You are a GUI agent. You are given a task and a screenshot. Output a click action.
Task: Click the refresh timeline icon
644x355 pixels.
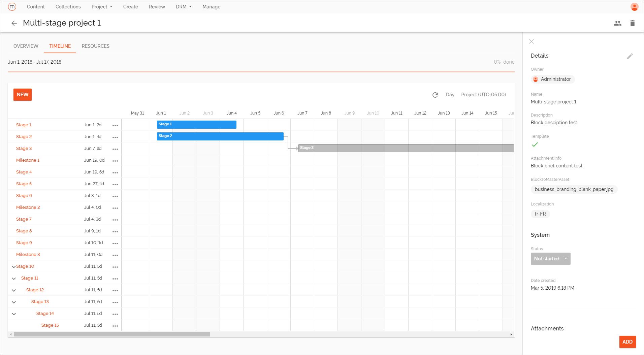click(x=435, y=95)
